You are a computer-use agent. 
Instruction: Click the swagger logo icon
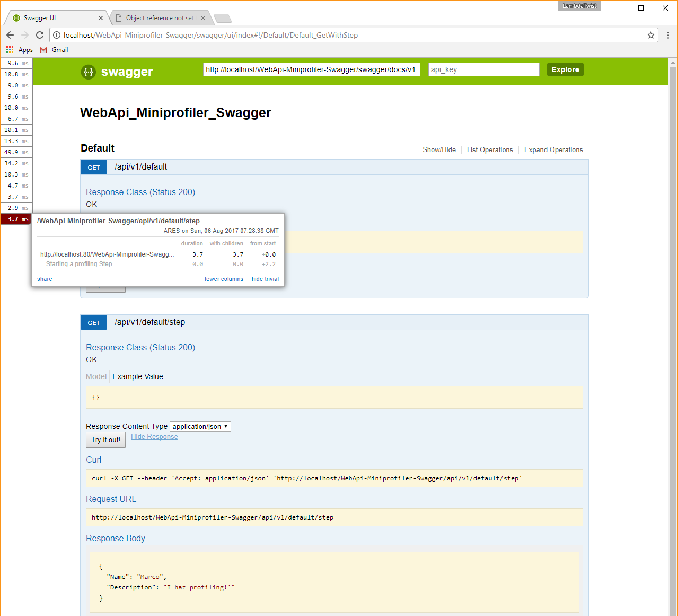[x=88, y=72]
